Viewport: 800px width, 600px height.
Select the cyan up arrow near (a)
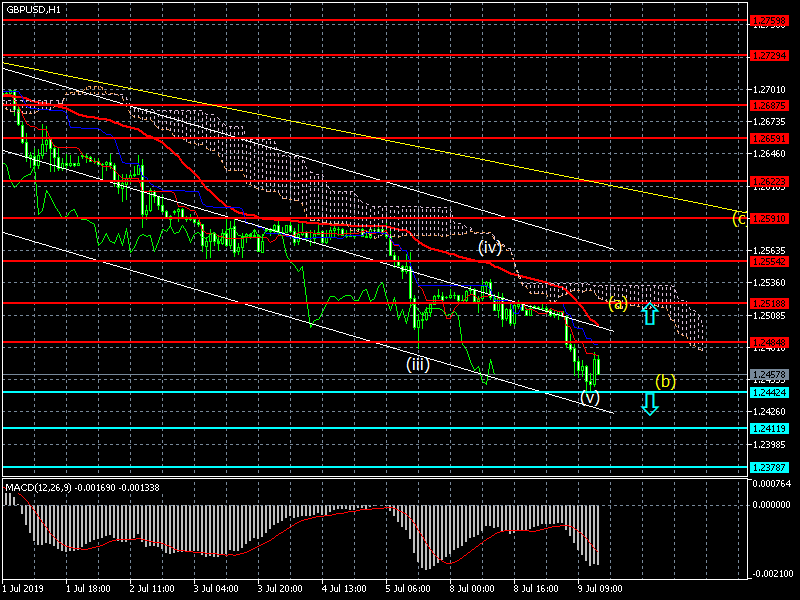[x=649, y=313]
